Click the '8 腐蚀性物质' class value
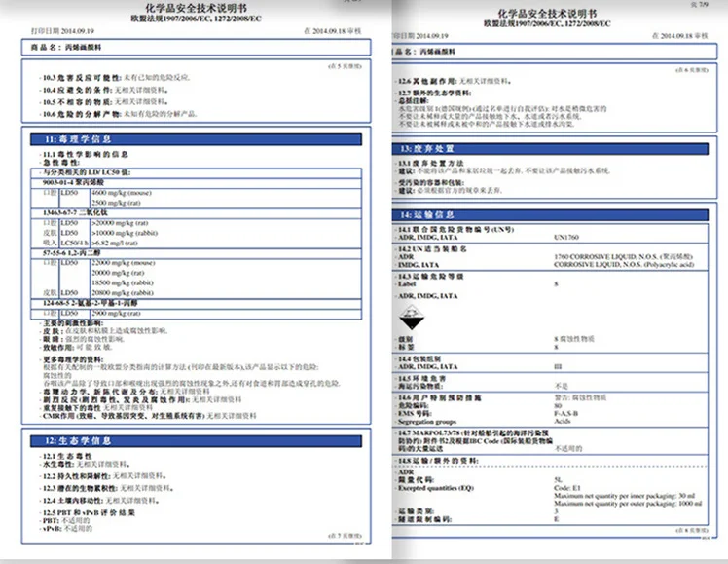The image size is (728, 564). [x=574, y=339]
